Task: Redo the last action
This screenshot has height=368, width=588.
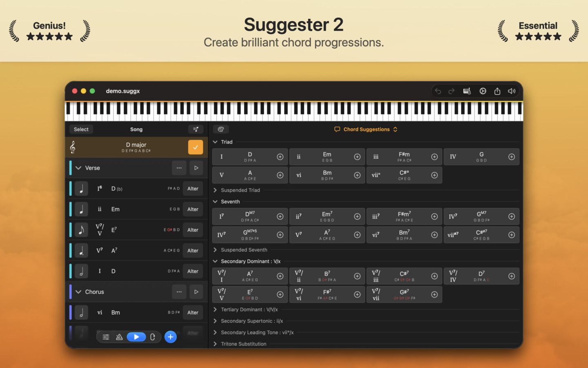Action: pyautogui.click(x=452, y=91)
